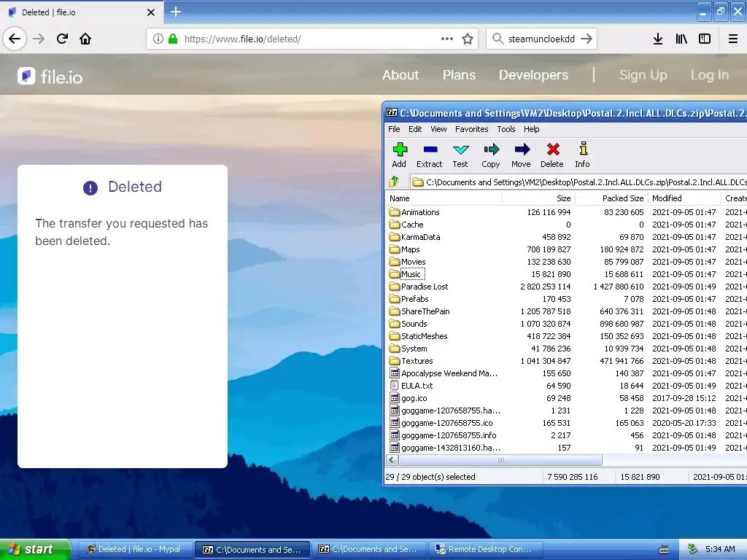
Task: Open the 7-Zip View menu
Action: (x=438, y=129)
